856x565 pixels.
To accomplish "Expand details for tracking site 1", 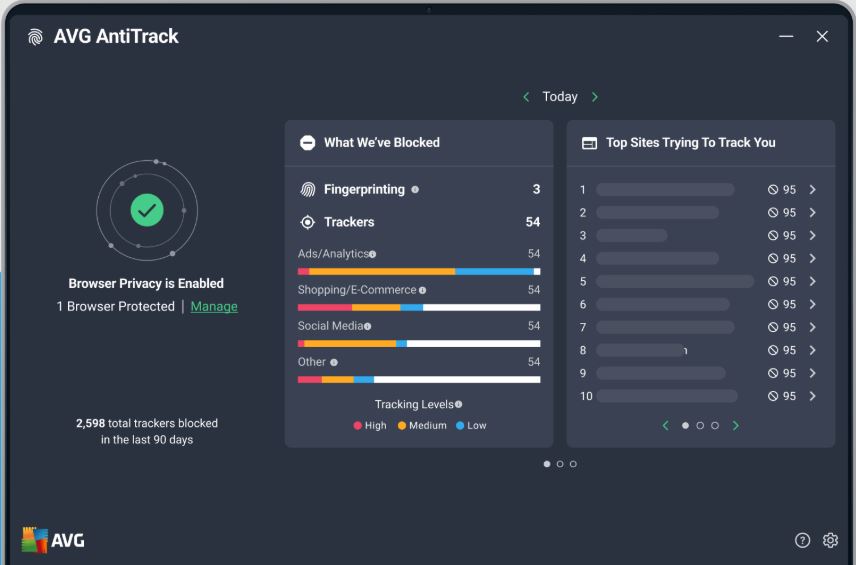I will pos(812,189).
